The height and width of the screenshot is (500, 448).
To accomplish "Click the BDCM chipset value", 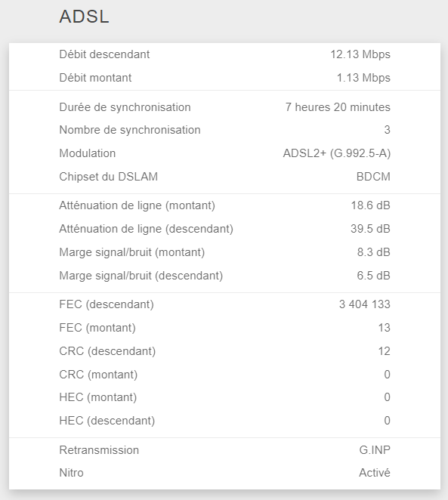I will point(373,176).
